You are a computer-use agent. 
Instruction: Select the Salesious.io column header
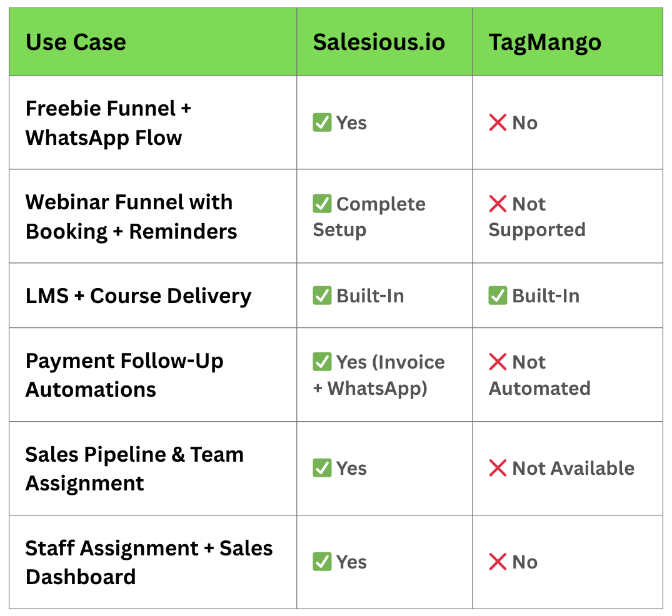click(x=379, y=42)
